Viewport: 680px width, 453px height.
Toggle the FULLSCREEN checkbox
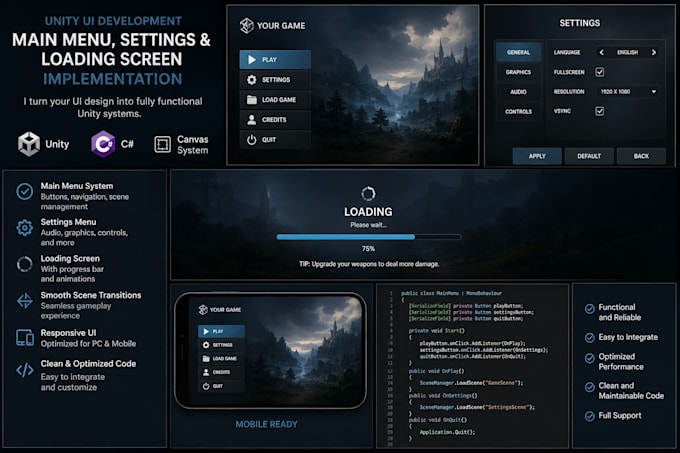point(600,72)
